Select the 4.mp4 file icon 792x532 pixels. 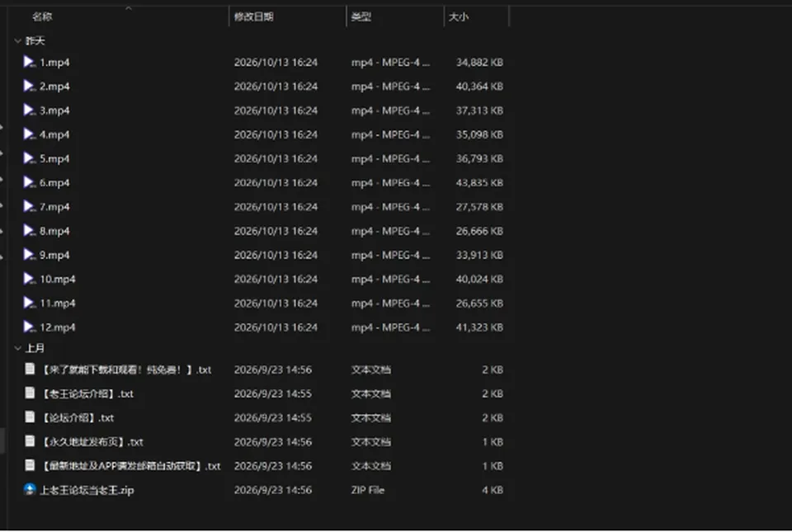30,134
